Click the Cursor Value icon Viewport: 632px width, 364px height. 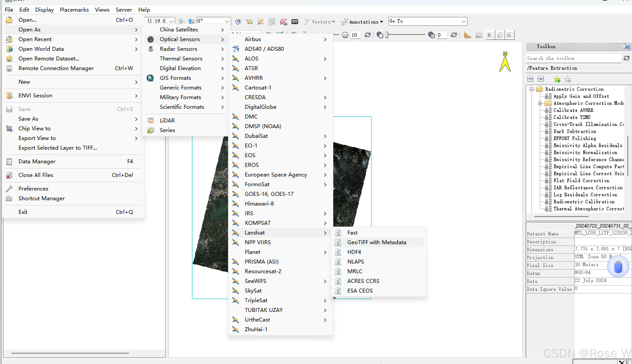(x=295, y=22)
